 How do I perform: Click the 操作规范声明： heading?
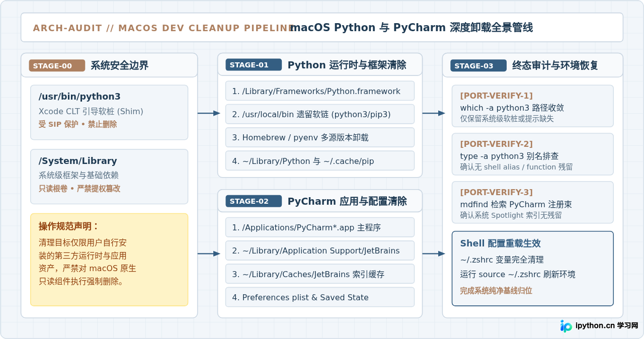click(x=69, y=226)
